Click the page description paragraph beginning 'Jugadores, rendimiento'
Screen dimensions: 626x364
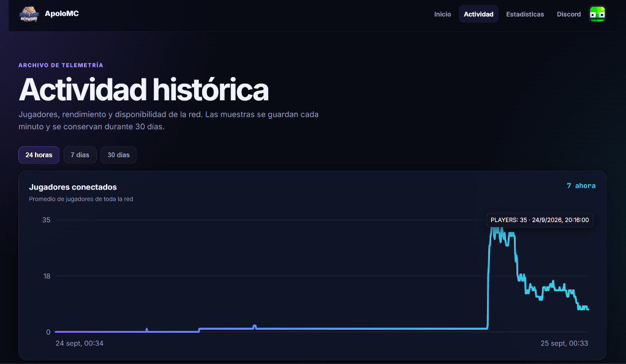point(168,121)
